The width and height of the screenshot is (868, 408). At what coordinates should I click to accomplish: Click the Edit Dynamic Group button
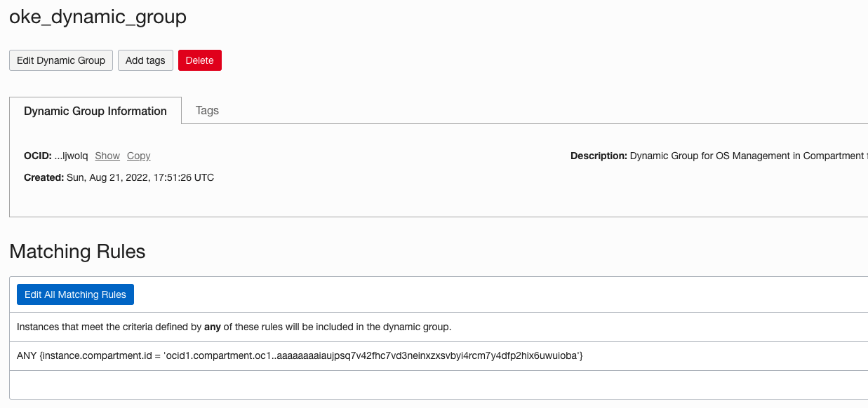click(60, 60)
